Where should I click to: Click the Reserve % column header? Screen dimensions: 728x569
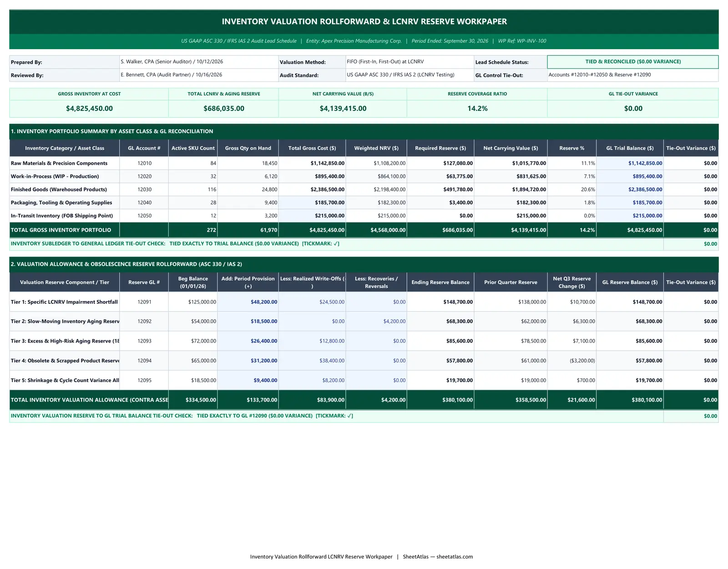572,148
